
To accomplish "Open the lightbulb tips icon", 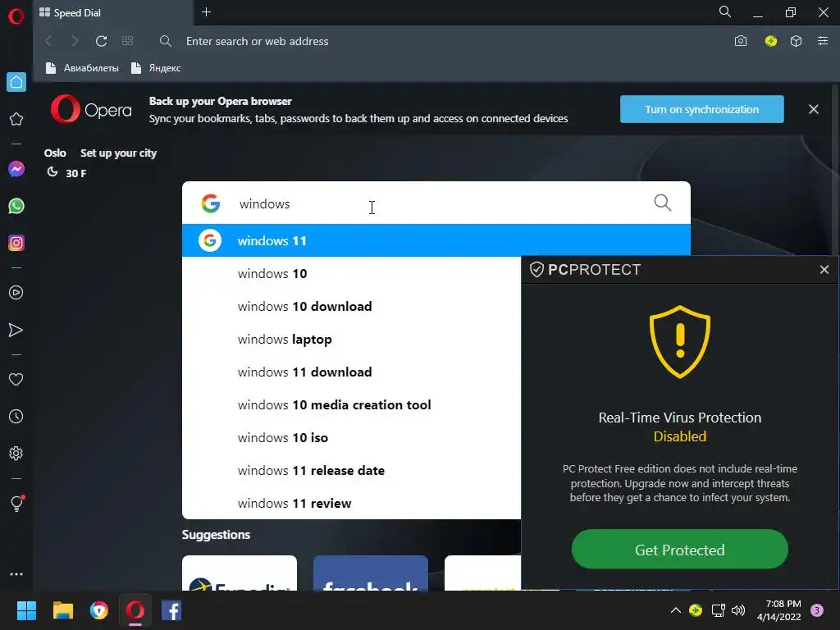I will pyautogui.click(x=16, y=503).
